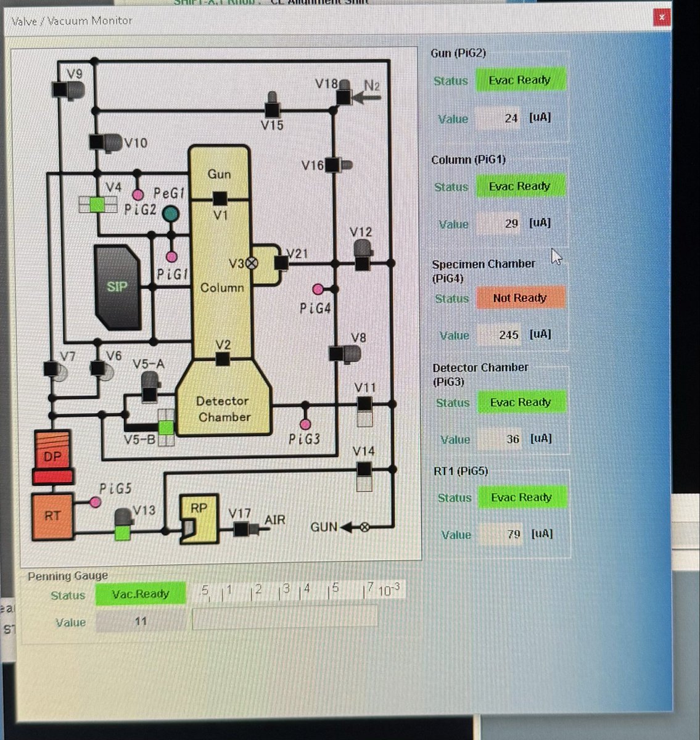
Task: Click the V4 green valve indicator
Action: 97,205
